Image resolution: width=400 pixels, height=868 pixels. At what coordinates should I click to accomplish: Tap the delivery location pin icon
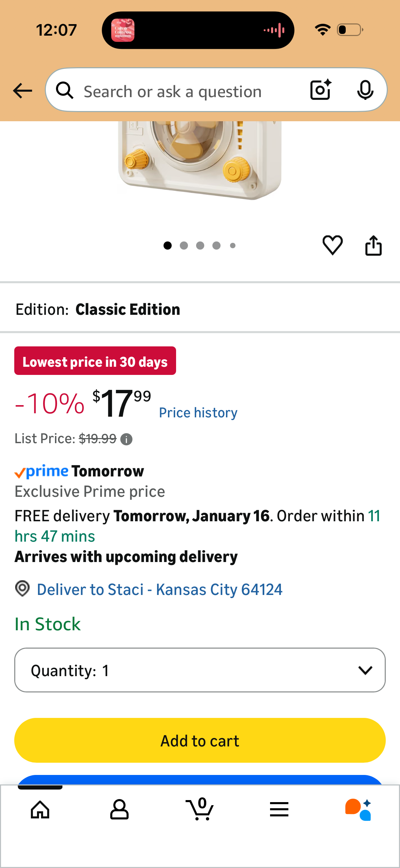[22, 589]
